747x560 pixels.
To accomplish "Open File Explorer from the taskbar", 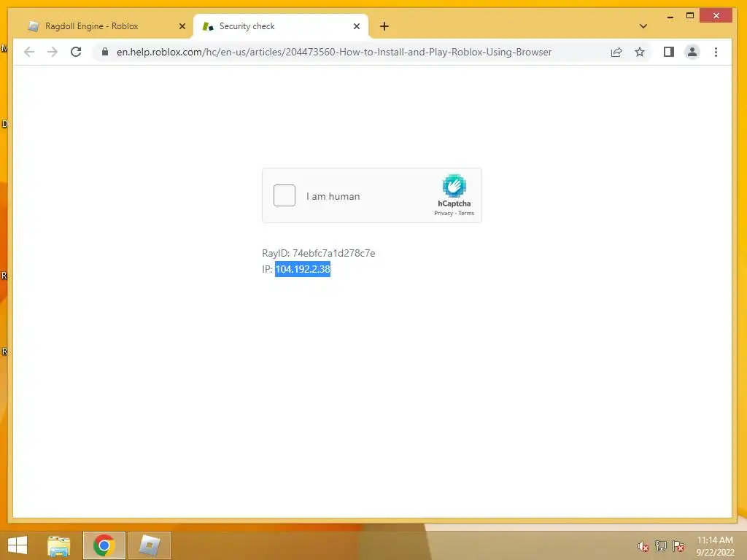I will 59,545.
